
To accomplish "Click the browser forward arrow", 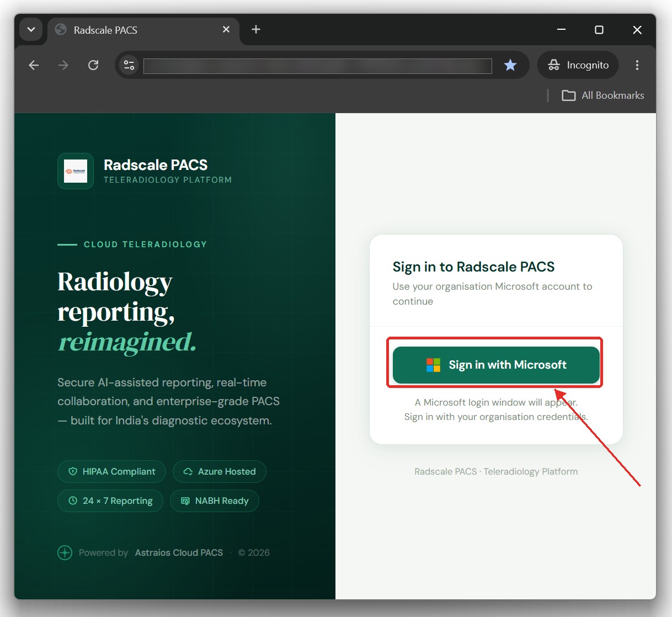I will 63,65.
